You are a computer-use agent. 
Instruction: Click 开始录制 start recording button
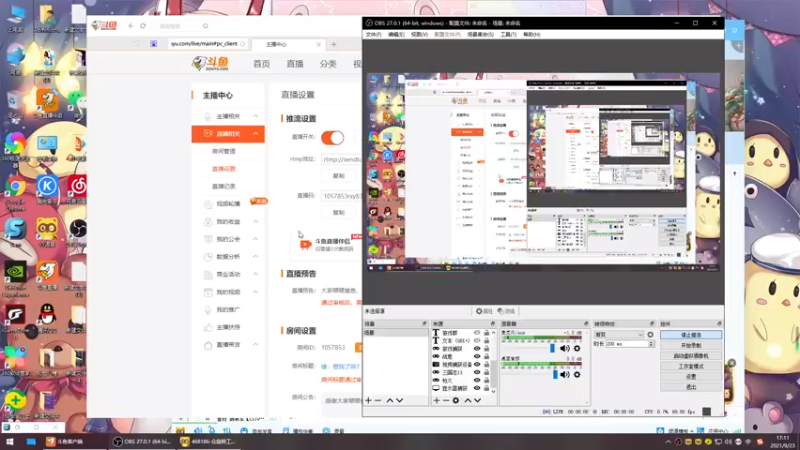click(691, 345)
